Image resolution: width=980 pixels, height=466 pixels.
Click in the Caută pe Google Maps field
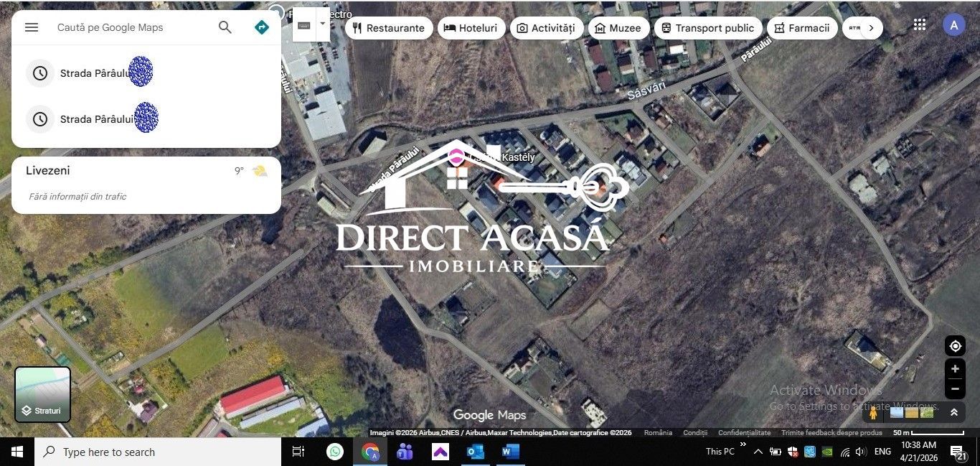[x=133, y=27]
